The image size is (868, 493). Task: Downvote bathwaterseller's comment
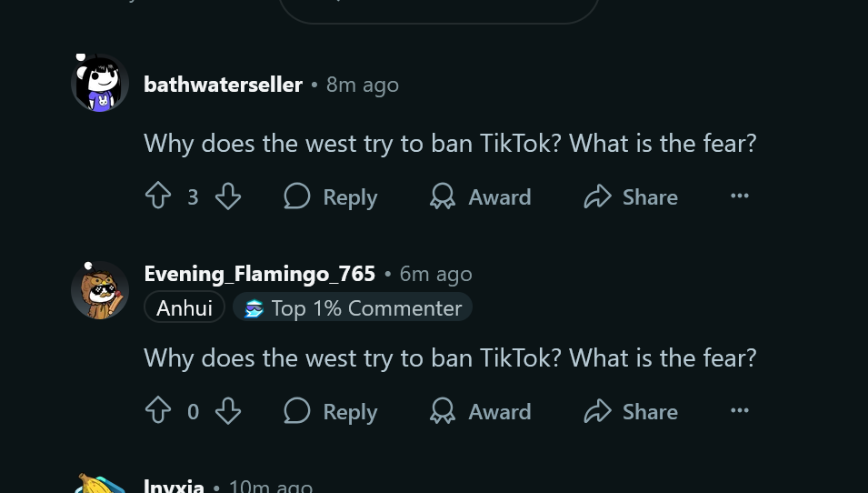pyautogui.click(x=228, y=196)
